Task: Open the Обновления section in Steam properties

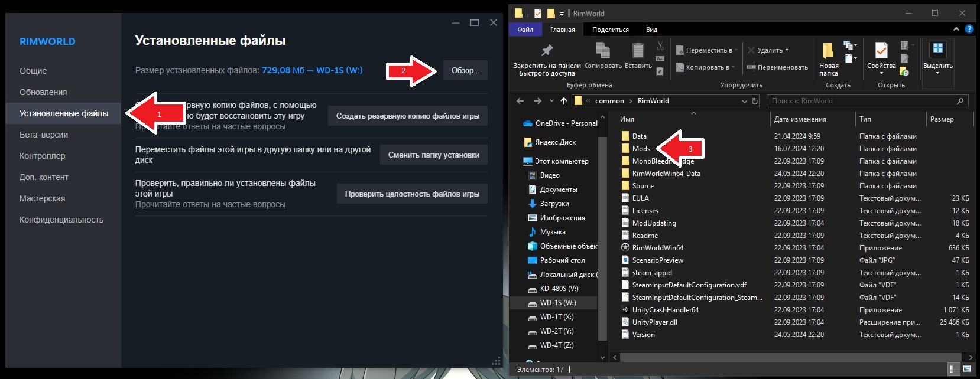Action: [63, 92]
